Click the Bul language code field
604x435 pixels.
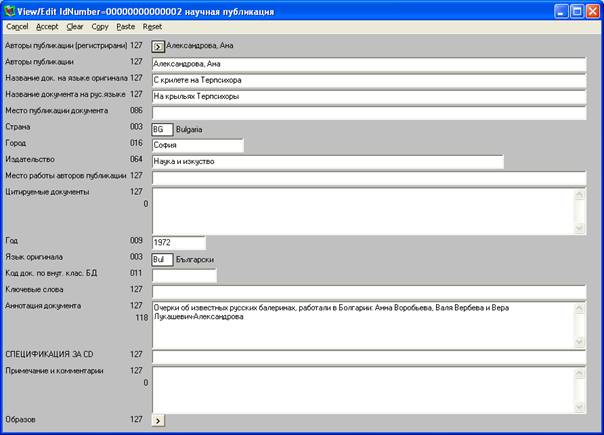click(x=162, y=260)
